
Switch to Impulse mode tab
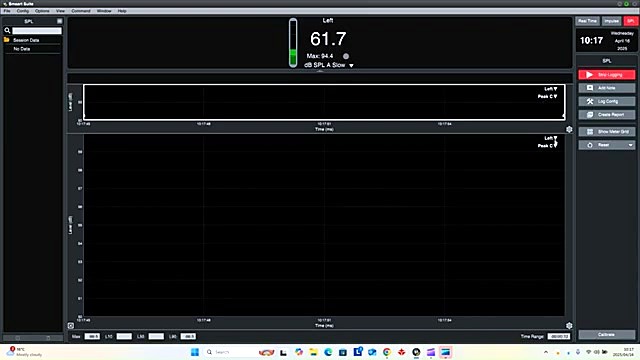pos(611,21)
